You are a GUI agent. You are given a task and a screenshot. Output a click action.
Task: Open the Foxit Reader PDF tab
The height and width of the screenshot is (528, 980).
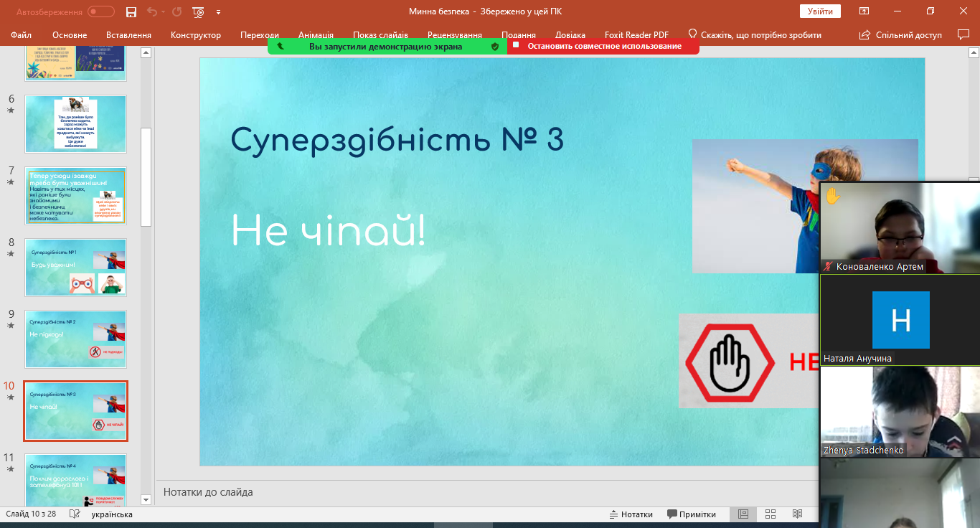click(x=637, y=34)
